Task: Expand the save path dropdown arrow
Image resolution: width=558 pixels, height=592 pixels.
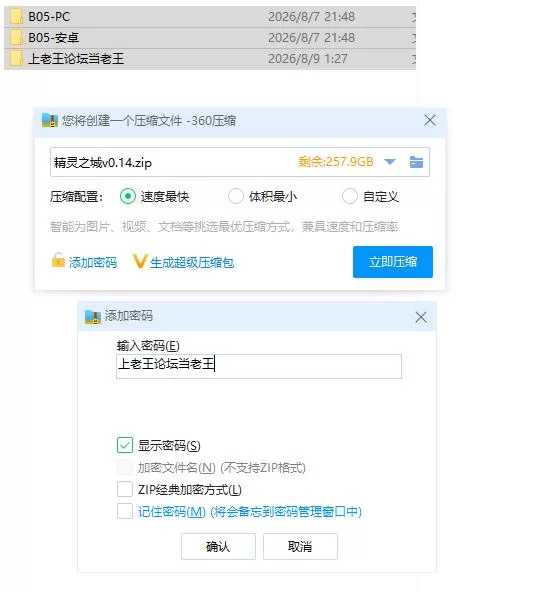Action: click(390, 162)
